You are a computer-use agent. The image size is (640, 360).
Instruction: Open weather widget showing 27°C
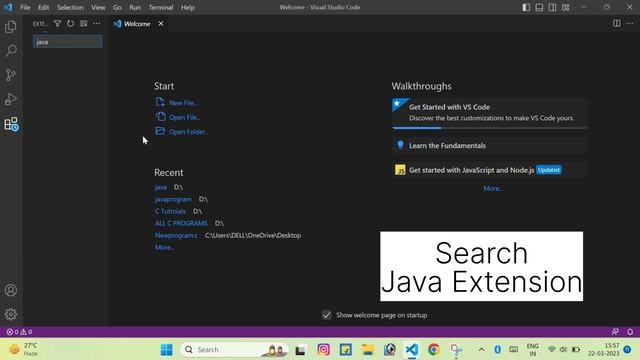click(x=24, y=349)
